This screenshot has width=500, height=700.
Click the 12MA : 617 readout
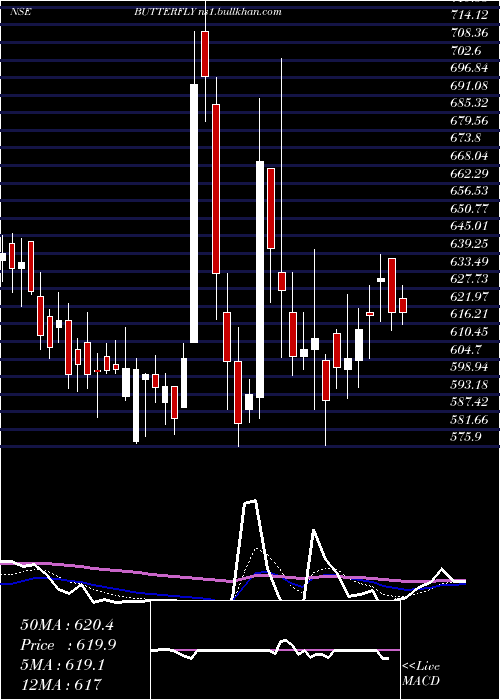tap(61, 684)
